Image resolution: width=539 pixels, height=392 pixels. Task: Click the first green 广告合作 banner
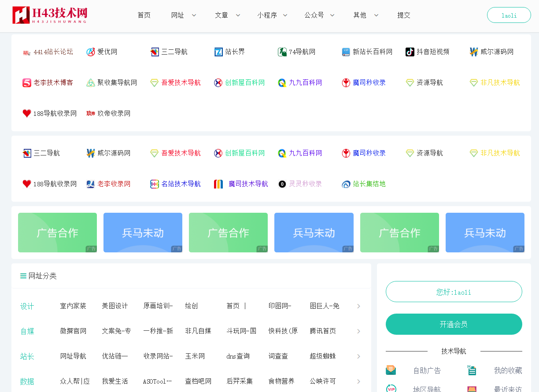pyautogui.click(x=57, y=233)
